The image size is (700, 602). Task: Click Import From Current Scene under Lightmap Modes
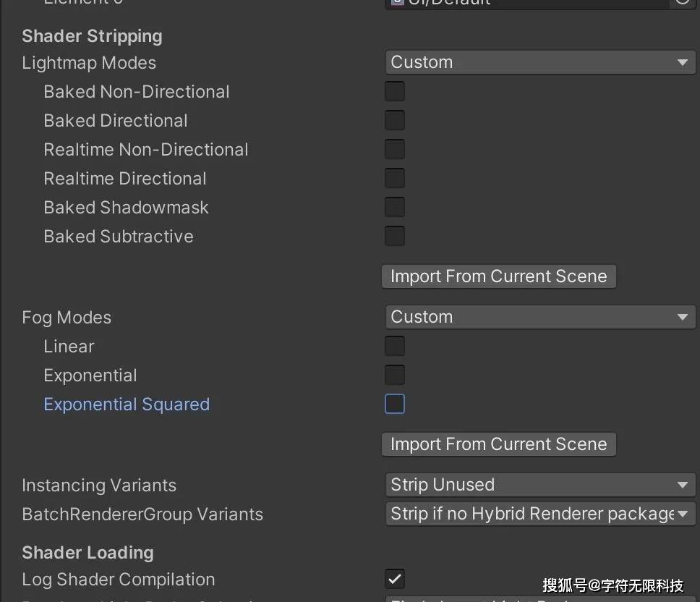498,276
